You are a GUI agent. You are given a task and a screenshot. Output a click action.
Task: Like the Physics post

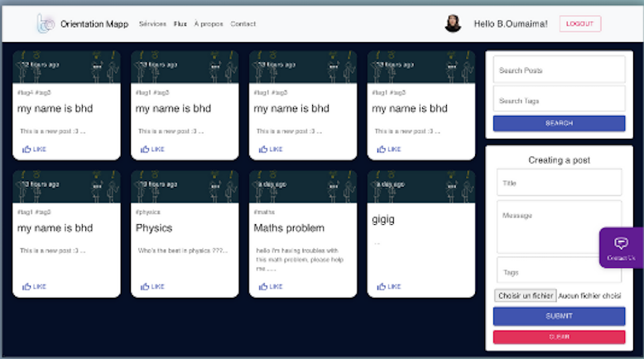tap(152, 286)
